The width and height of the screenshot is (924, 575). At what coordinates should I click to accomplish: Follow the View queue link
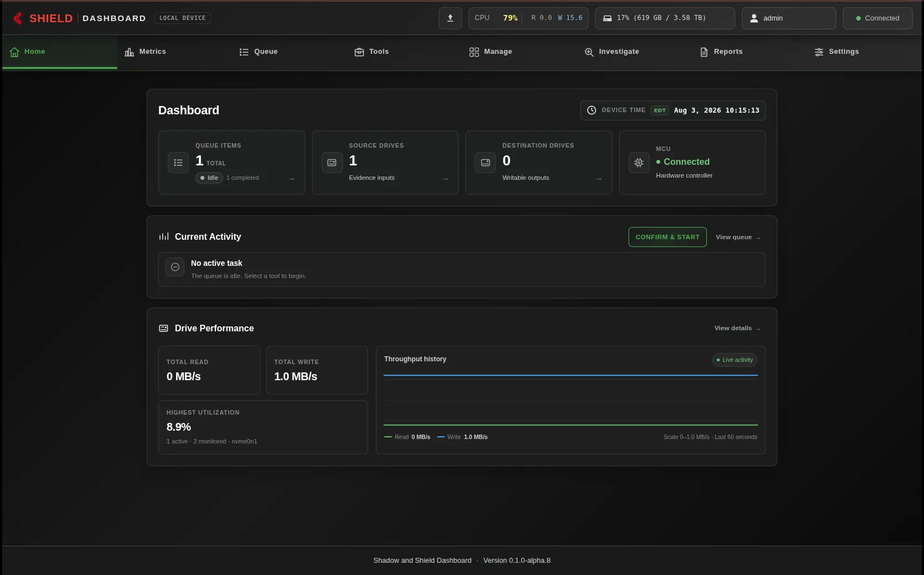pos(738,237)
